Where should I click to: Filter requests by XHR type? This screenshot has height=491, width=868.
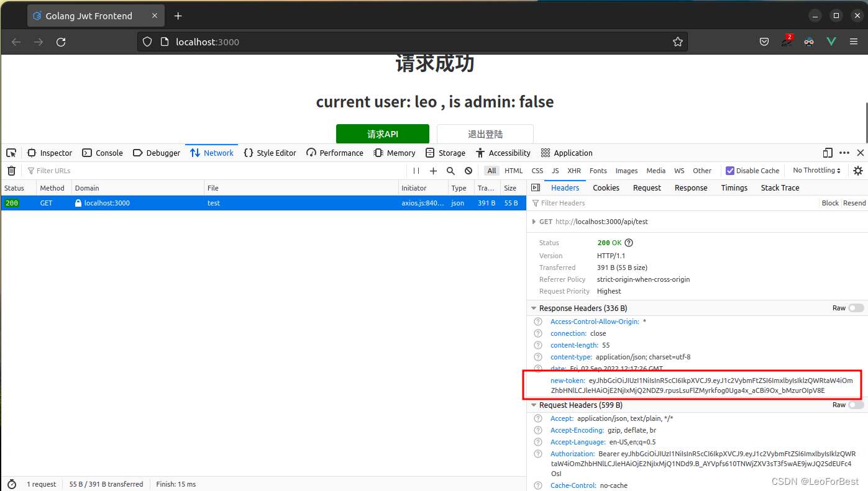point(574,171)
